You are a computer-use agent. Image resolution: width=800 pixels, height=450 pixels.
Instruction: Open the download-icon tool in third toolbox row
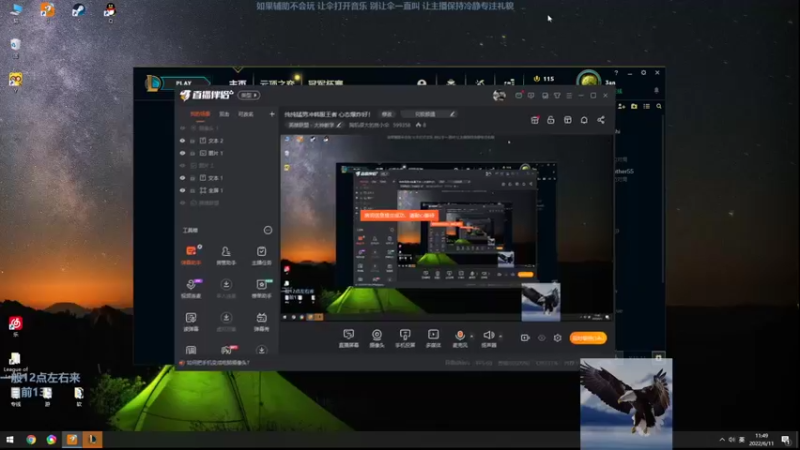tap(226, 321)
